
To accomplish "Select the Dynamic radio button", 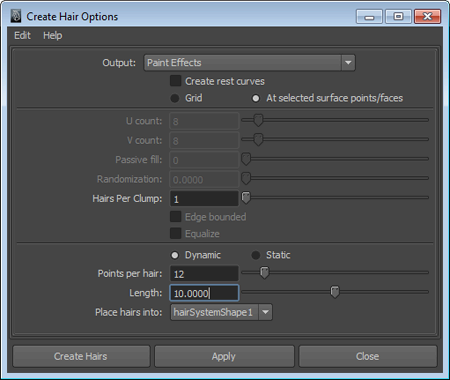I will pyautogui.click(x=175, y=255).
